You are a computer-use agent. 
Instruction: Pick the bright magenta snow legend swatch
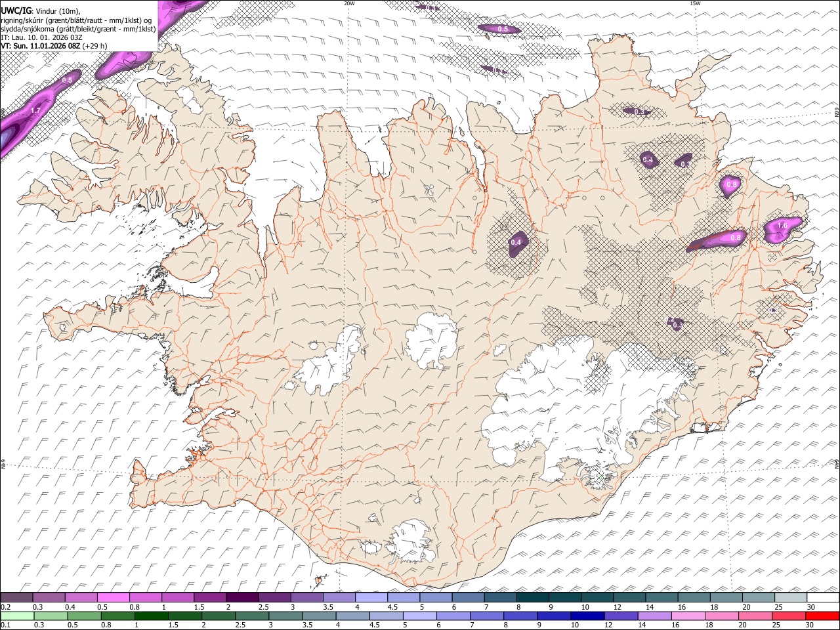pos(113,598)
